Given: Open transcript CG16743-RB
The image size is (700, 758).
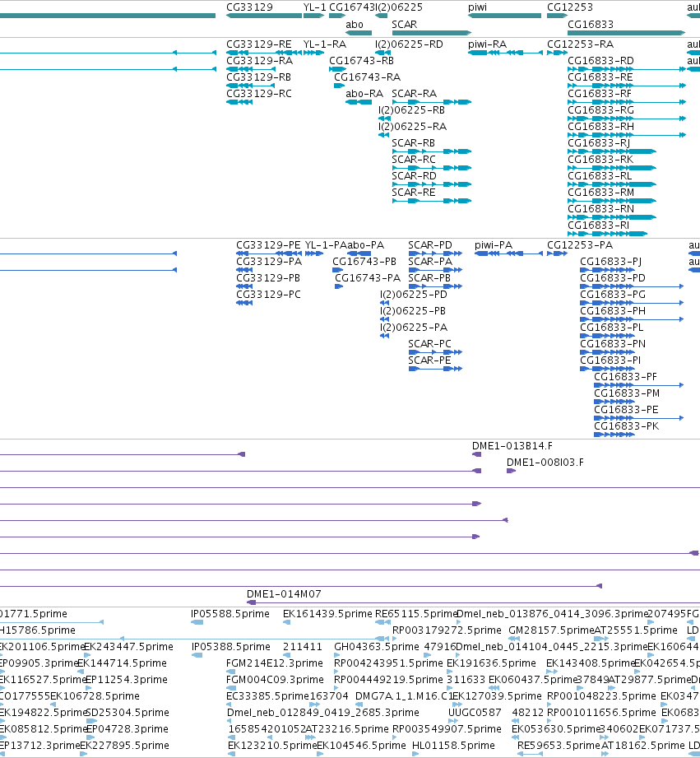Looking at the screenshot, I should click(361, 61).
